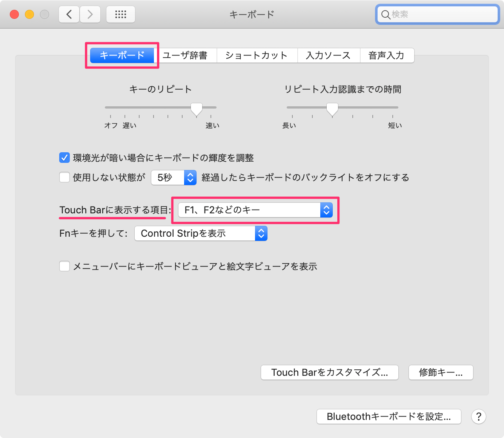Enable メニューバーにキーボードビューア checkbox
504x438 pixels.
click(x=65, y=266)
